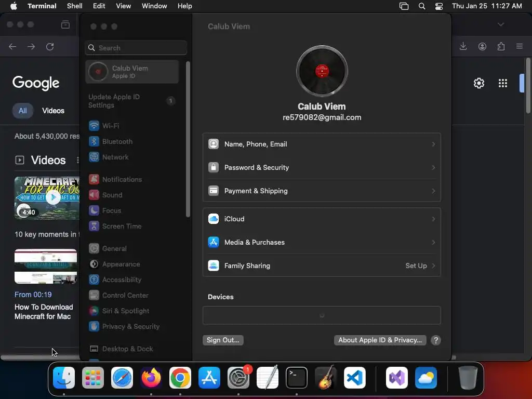Open Google apps grid
This screenshot has width=532, height=399.
[x=503, y=83]
